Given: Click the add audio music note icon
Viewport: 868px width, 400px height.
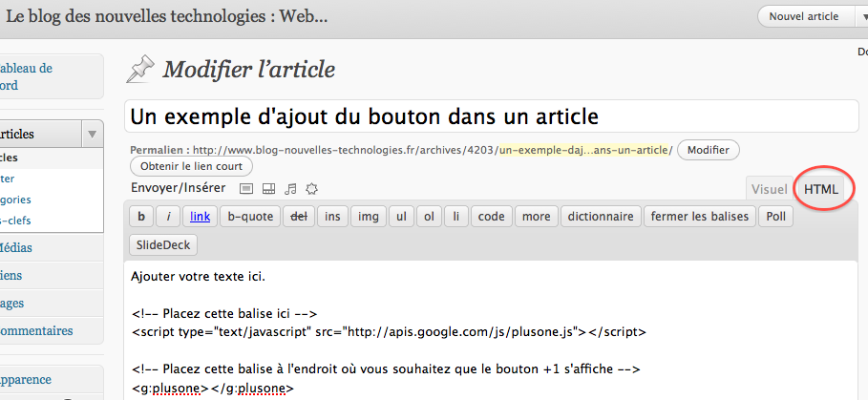Looking at the screenshot, I should 290,188.
